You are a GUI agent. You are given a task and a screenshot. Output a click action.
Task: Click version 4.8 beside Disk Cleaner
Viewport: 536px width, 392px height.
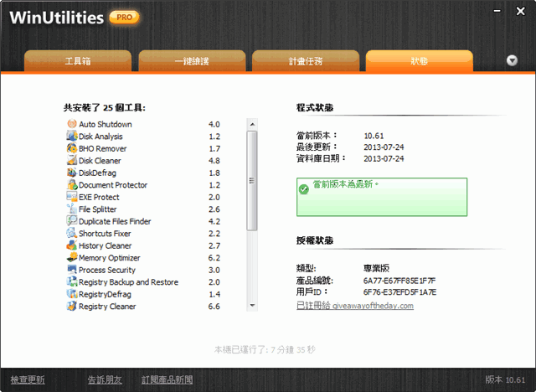pyautogui.click(x=214, y=161)
